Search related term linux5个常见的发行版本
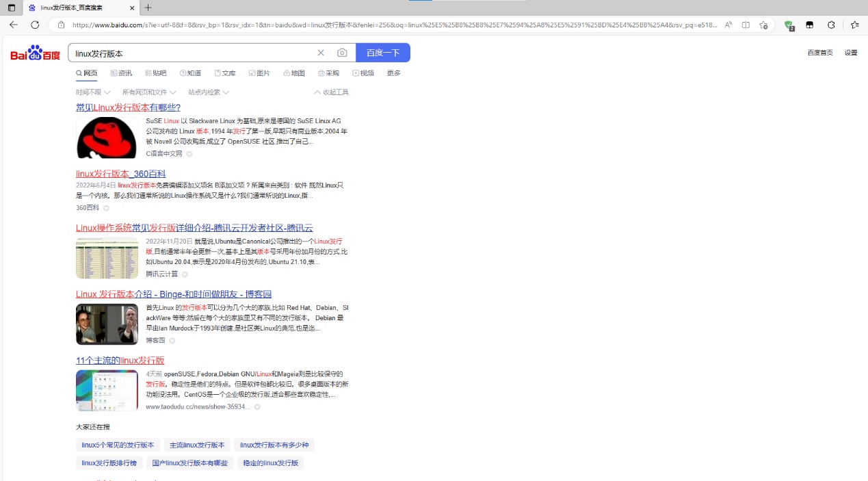The image size is (868, 481). click(x=118, y=445)
